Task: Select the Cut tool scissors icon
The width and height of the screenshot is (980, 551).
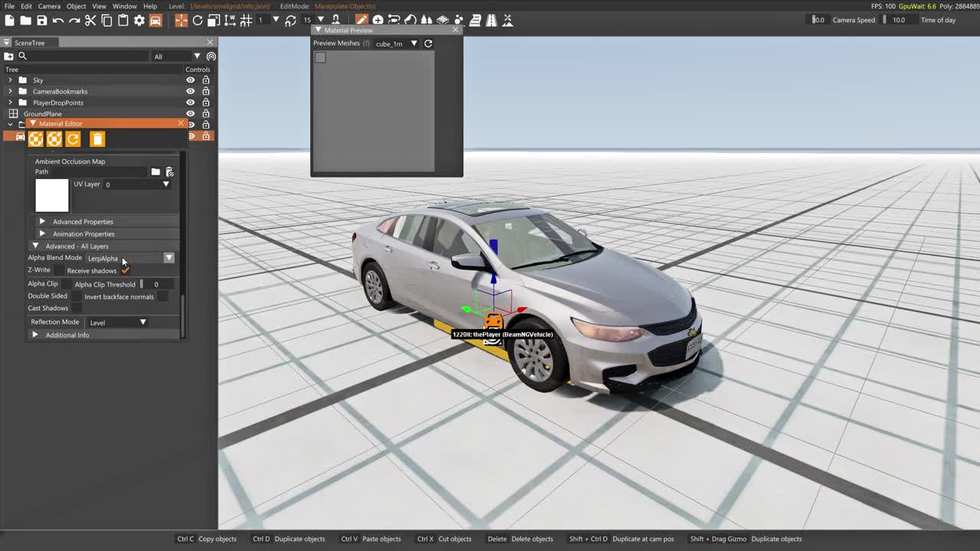Action: click(90, 20)
